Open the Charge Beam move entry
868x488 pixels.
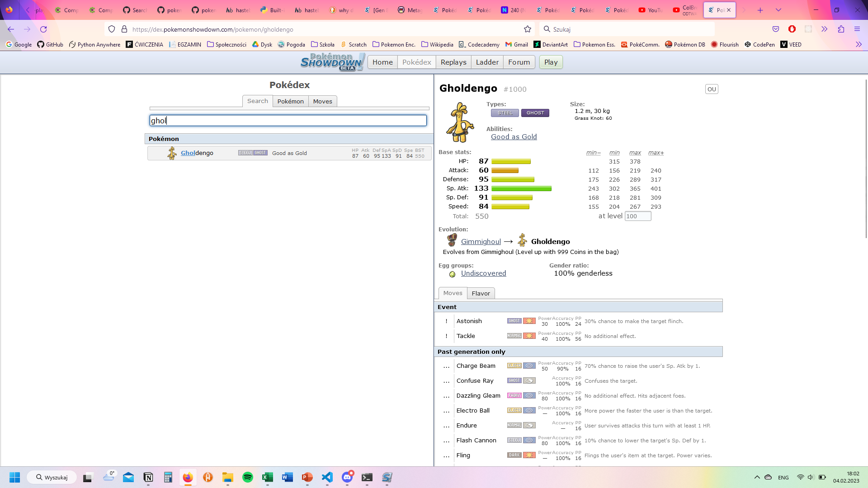(x=578, y=366)
